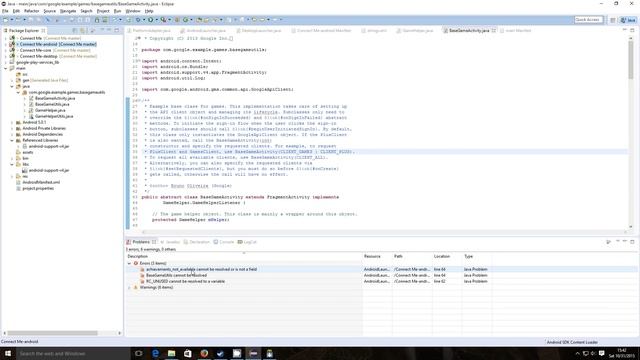Open BaseGameActivity.java in Package Explorer
The width and height of the screenshot is (640, 360).
(55, 98)
